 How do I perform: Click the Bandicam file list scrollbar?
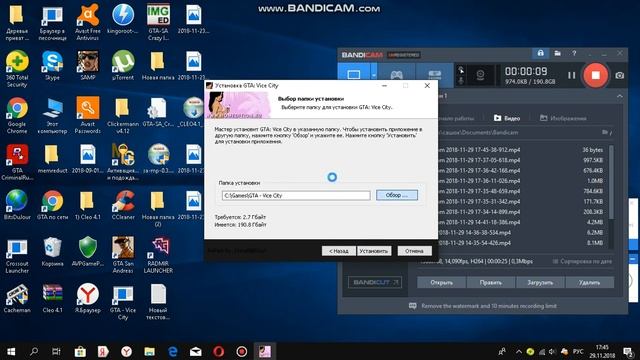(611, 182)
